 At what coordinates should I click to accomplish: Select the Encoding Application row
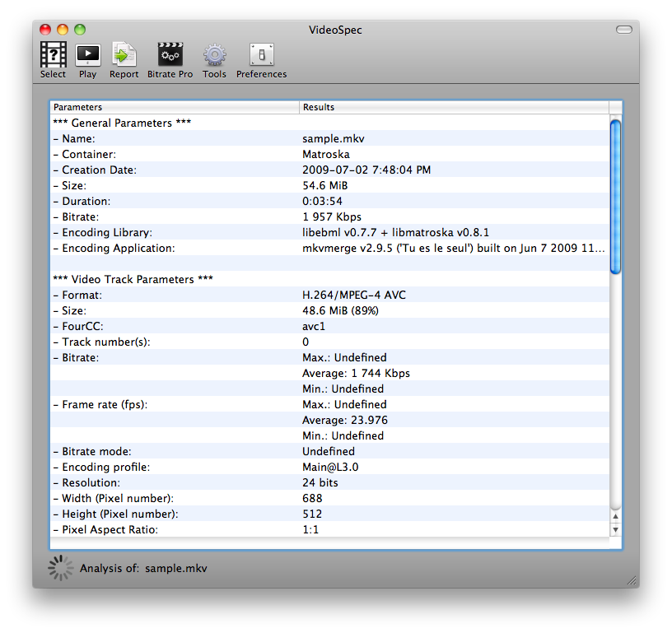point(329,249)
